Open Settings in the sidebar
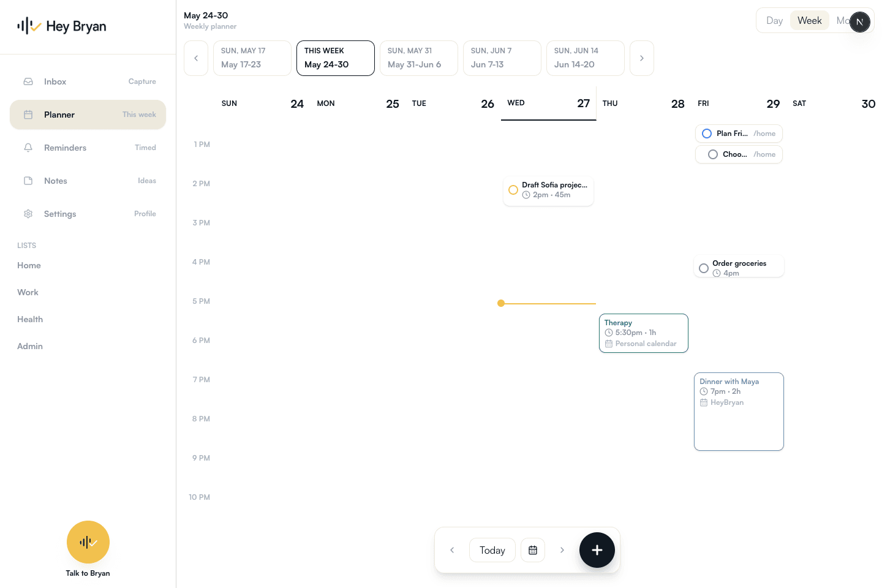 click(x=88, y=214)
